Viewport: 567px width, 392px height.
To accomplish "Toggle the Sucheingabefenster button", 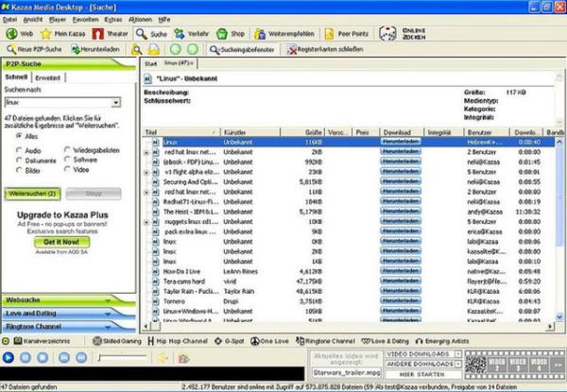I will pos(242,49).
